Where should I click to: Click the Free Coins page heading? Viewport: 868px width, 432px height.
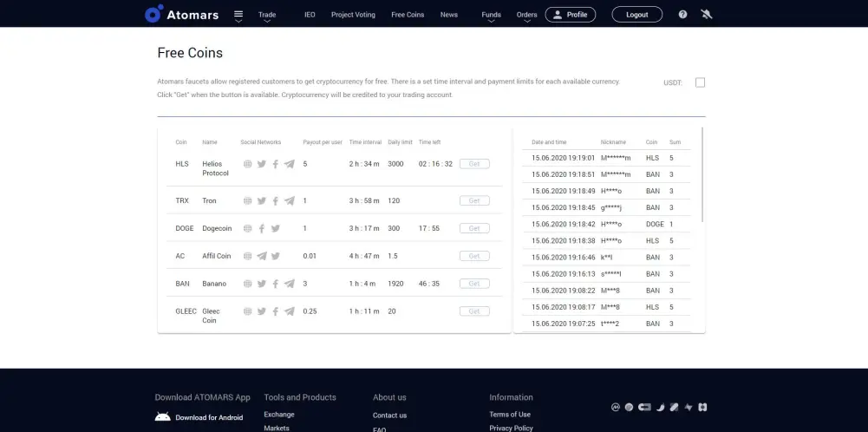pyautogui.click(x=190, y=53)
